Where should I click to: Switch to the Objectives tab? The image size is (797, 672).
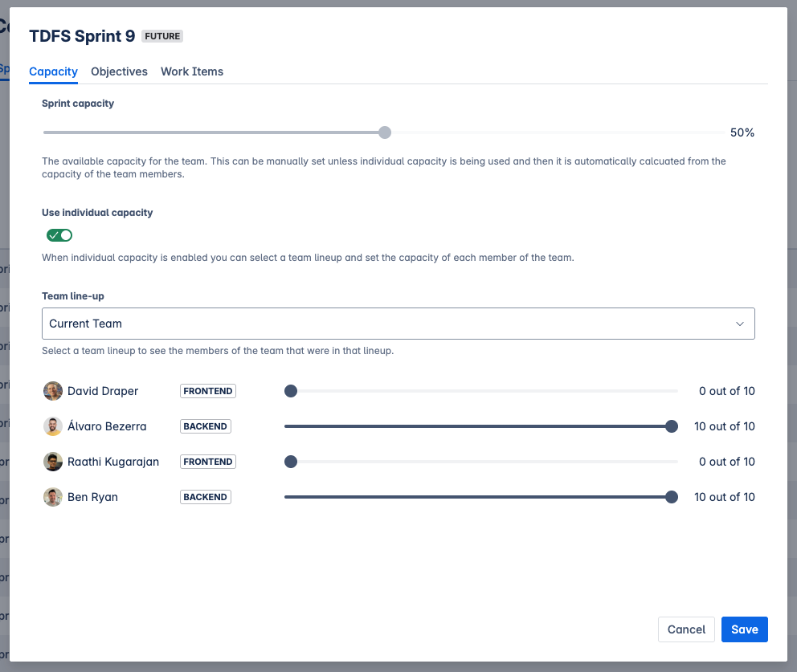click(x=119, y=71)
